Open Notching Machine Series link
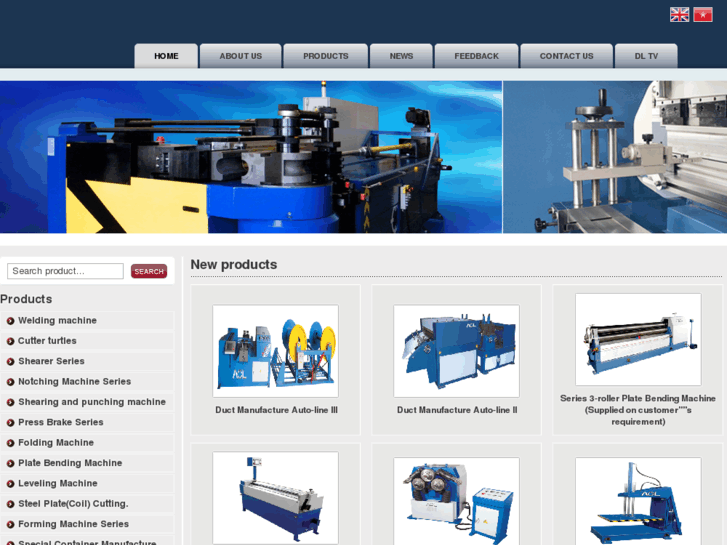 (x=75, y=382)
